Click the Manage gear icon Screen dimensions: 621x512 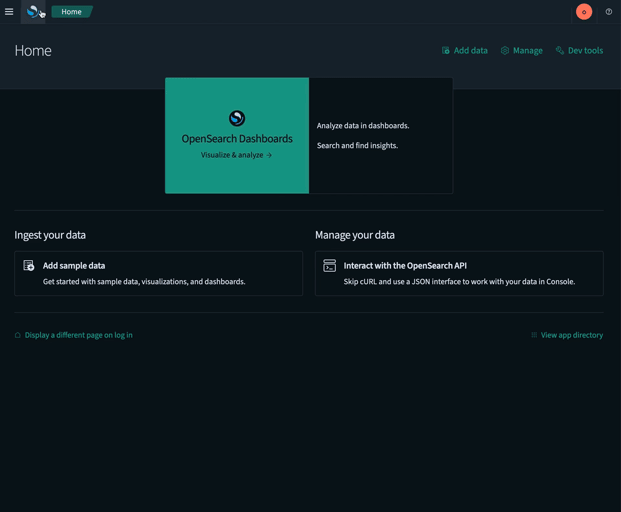tap(505, 51)
